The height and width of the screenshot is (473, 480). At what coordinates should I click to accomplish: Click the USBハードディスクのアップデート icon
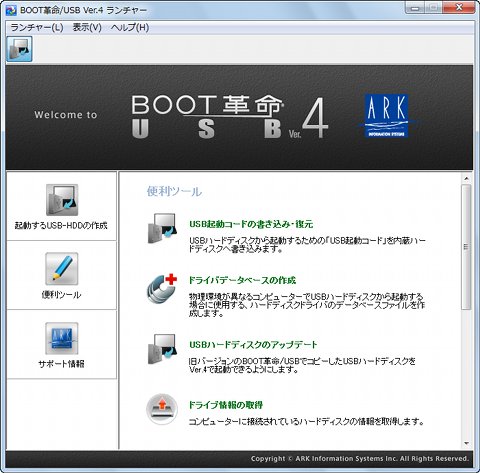[162, 349]
